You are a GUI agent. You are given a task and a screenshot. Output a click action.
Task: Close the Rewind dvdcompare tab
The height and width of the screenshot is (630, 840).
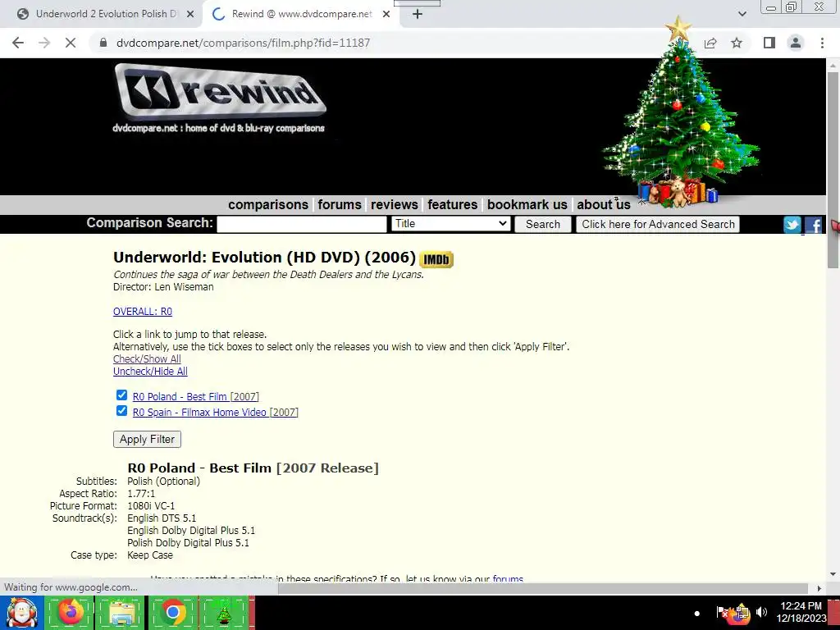(x=386, y=14)
